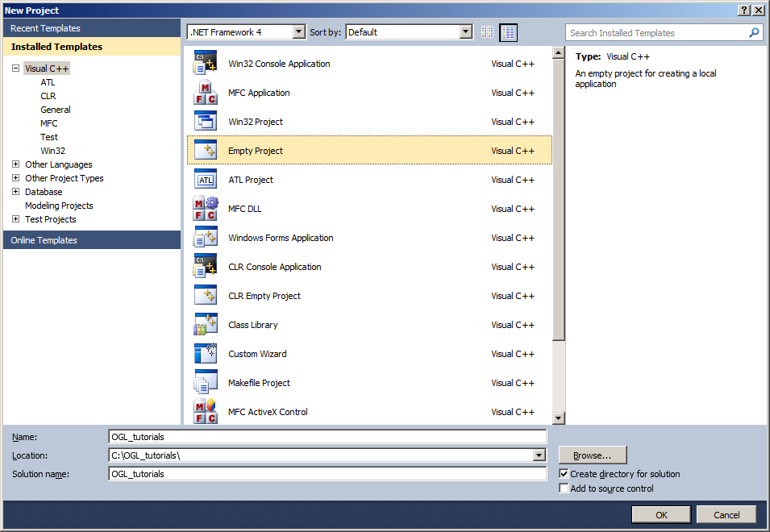
Task: Expand the Test Projects node
Action: pyautogui.click(x=15, y=219)
